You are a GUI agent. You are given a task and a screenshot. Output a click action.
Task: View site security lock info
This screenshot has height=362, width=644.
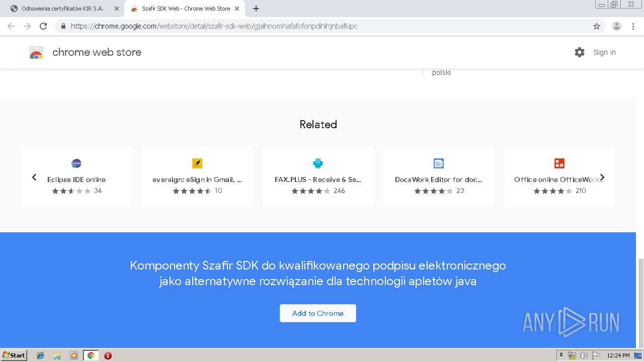coord(63,26)
